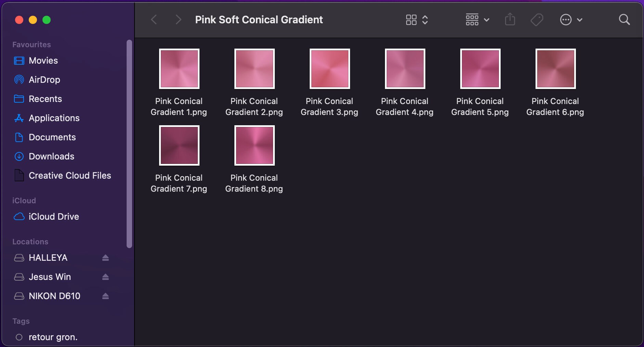Select Pink Conical Gradient 3.png thumbnail

[x=330, y=69]
